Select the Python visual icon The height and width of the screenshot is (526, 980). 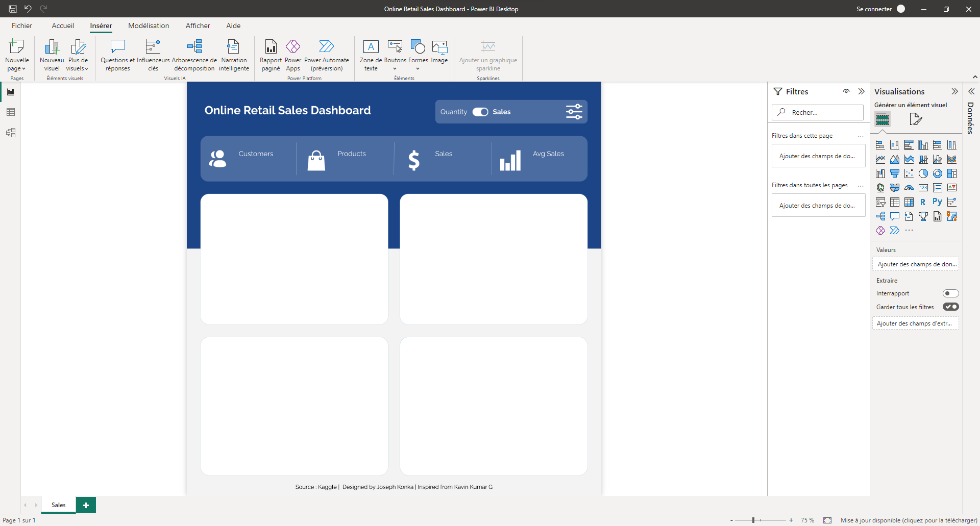937,202
